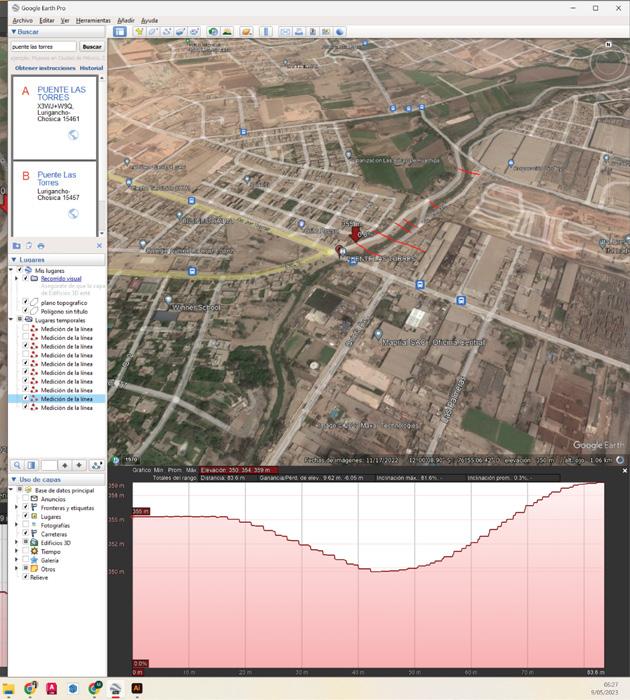Click the play tour icon in Places panel
Screen dimensions: 630x700
pos(96,465)
